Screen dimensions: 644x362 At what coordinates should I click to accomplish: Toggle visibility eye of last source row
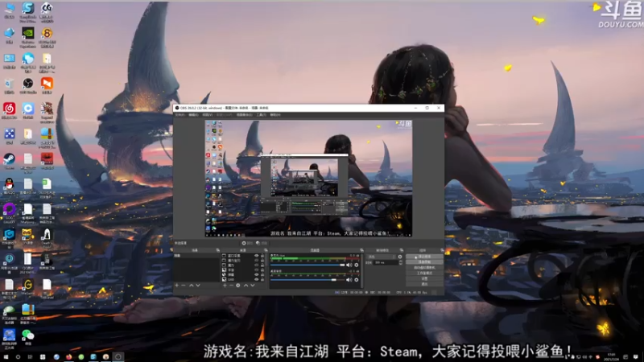[257, 279]
